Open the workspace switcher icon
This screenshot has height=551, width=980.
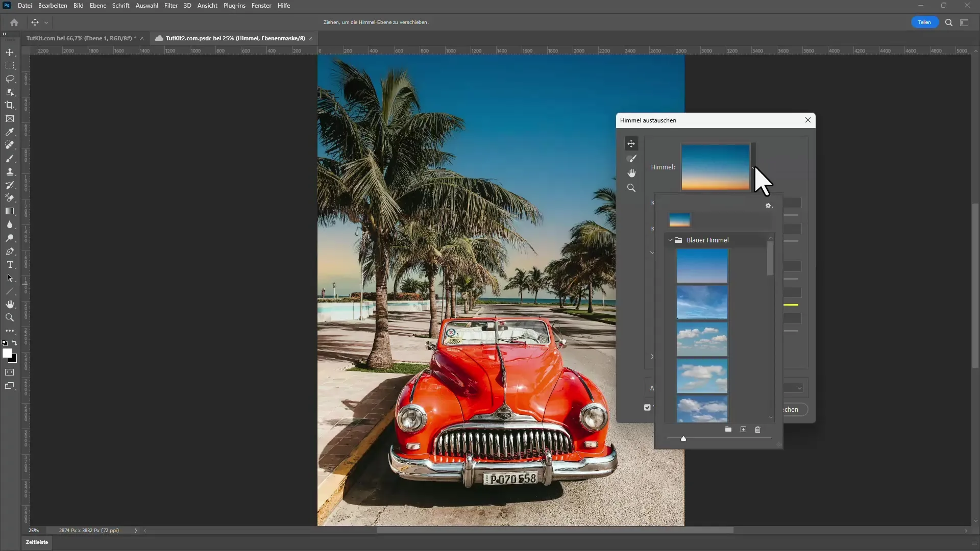(964, 22)
